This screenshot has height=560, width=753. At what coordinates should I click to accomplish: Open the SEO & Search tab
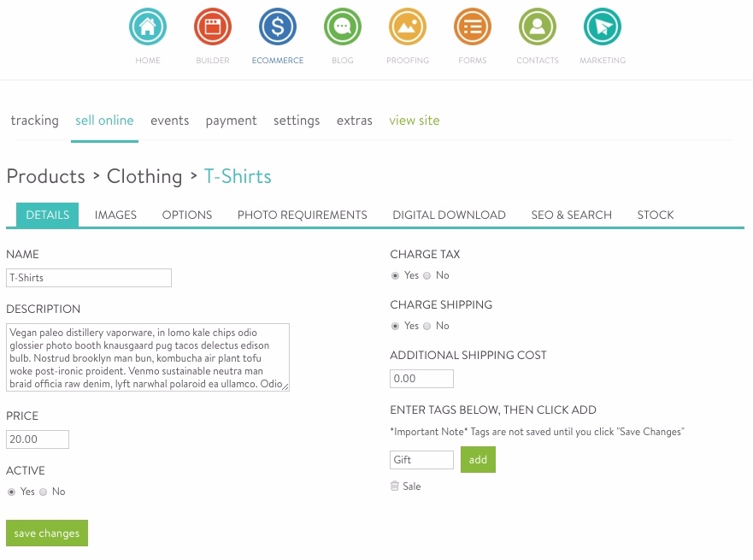571,215
